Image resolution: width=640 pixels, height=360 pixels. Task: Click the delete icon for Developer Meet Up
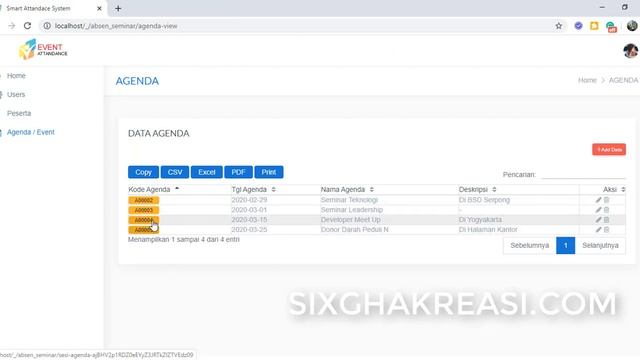[607, 220]
